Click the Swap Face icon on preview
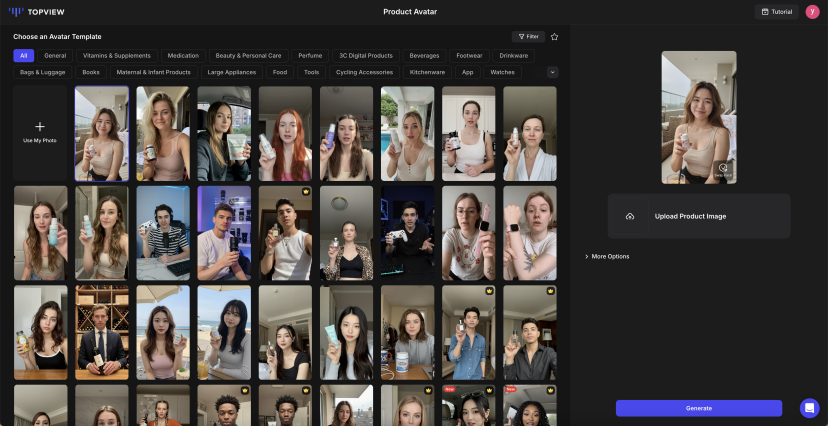 (723, 170)
